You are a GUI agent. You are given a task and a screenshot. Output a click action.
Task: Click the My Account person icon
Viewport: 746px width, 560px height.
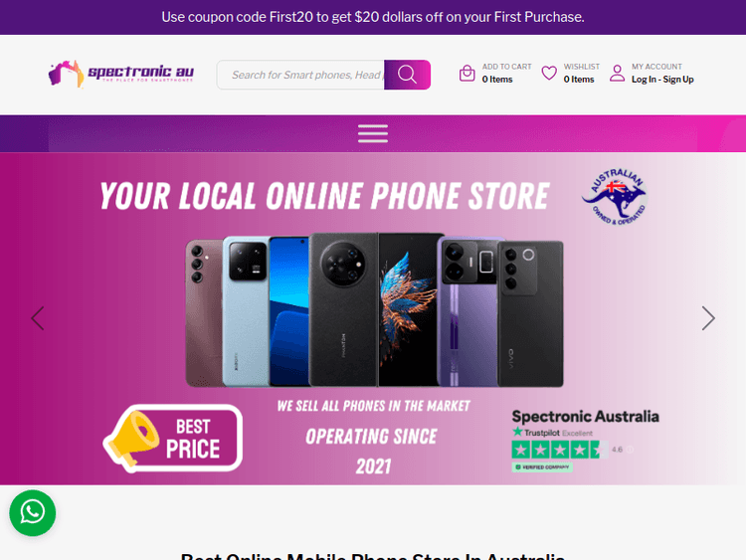coord(617,74)
